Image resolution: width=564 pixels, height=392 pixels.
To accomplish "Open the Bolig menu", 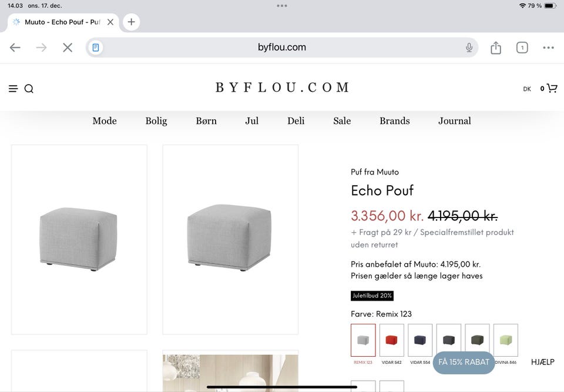I will pos(156,121).
